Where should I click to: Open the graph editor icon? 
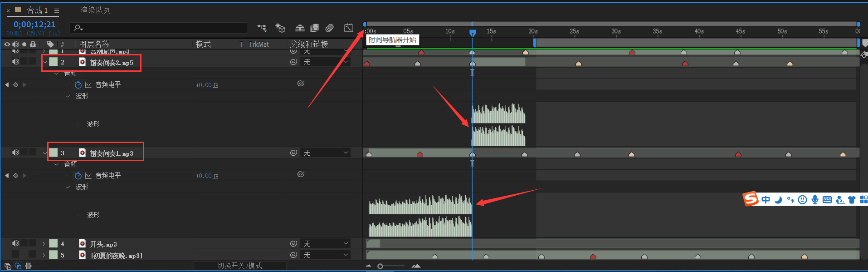tap(349, 28)
